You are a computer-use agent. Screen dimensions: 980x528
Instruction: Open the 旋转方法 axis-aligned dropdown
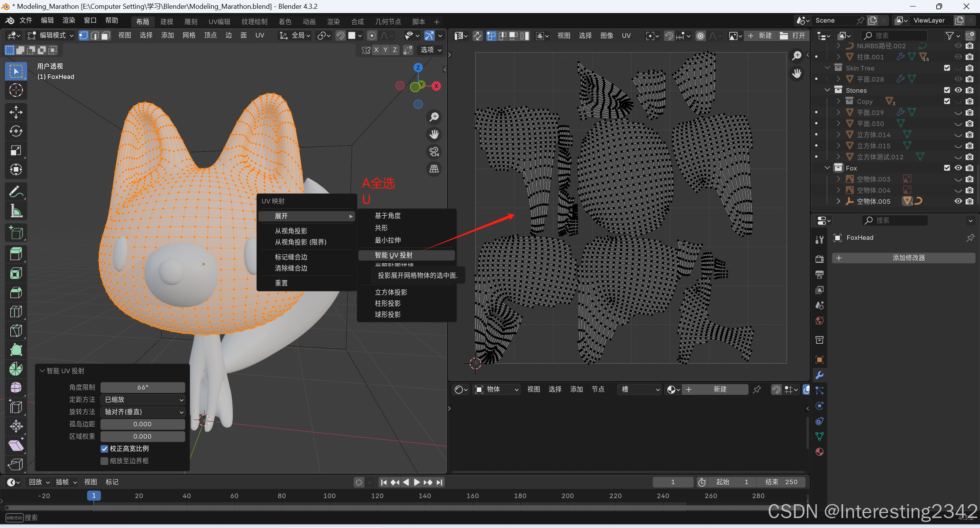142,412
